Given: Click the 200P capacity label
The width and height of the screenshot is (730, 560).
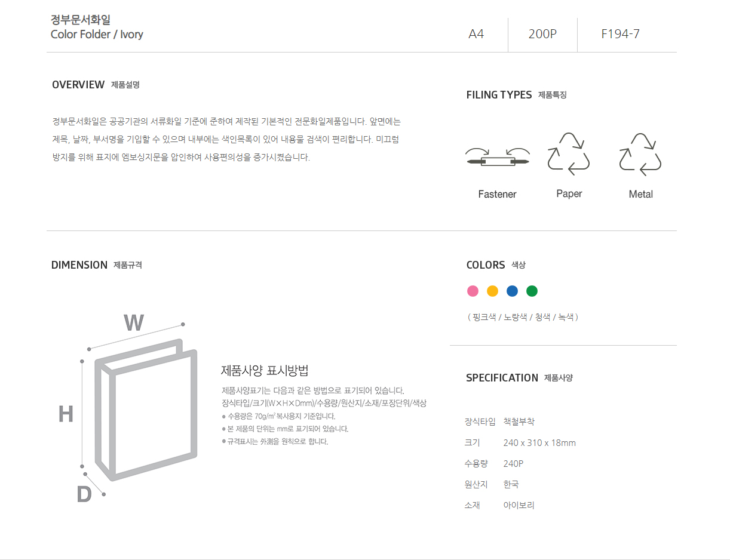Looking at the screenshot, I should pyautogui.click(x=542, y=34).
